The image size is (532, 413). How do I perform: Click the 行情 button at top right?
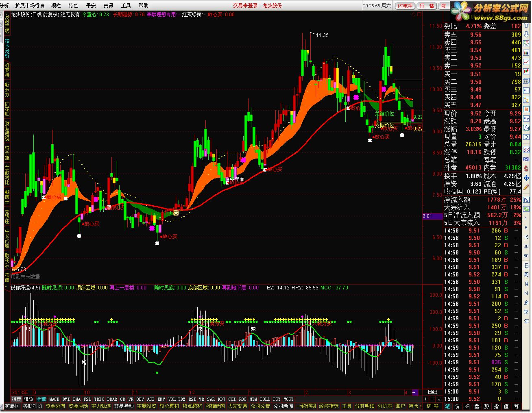pyautogui.click(x=427, y=6)
